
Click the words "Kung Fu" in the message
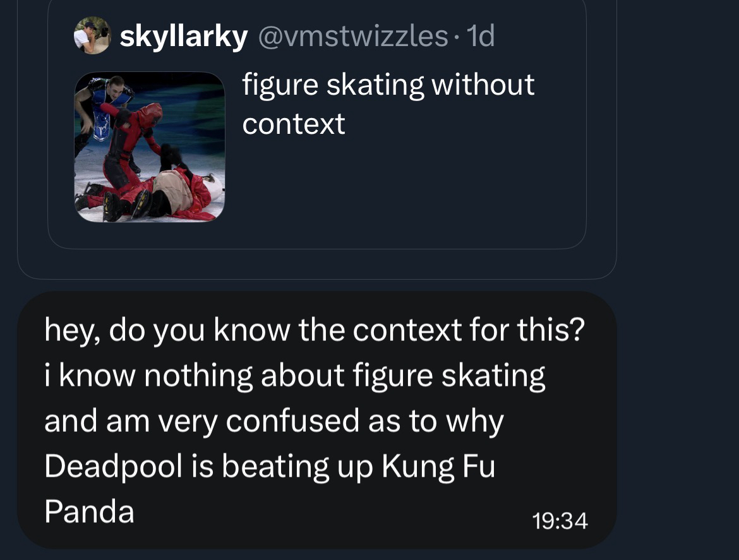[x=438, y=467]
